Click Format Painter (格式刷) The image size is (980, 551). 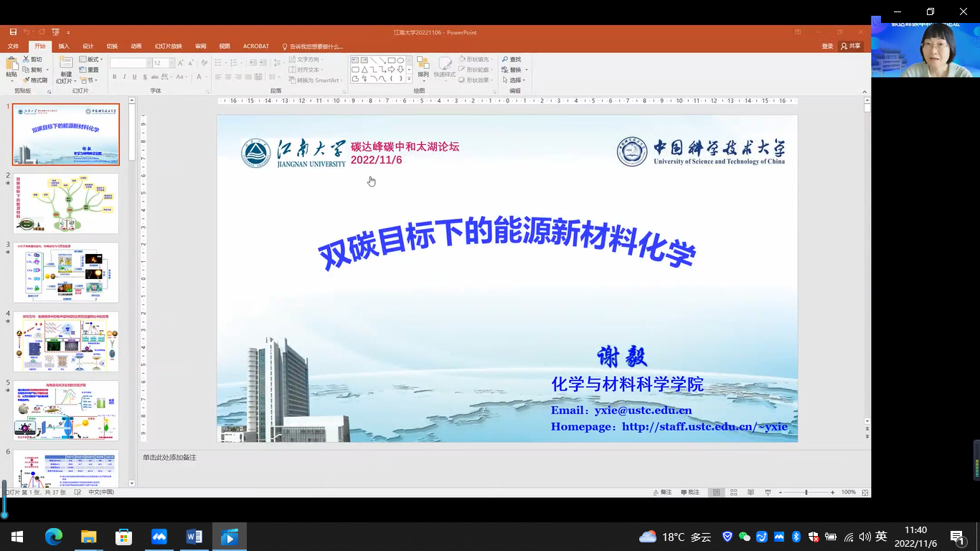click(x=35, y=80)
